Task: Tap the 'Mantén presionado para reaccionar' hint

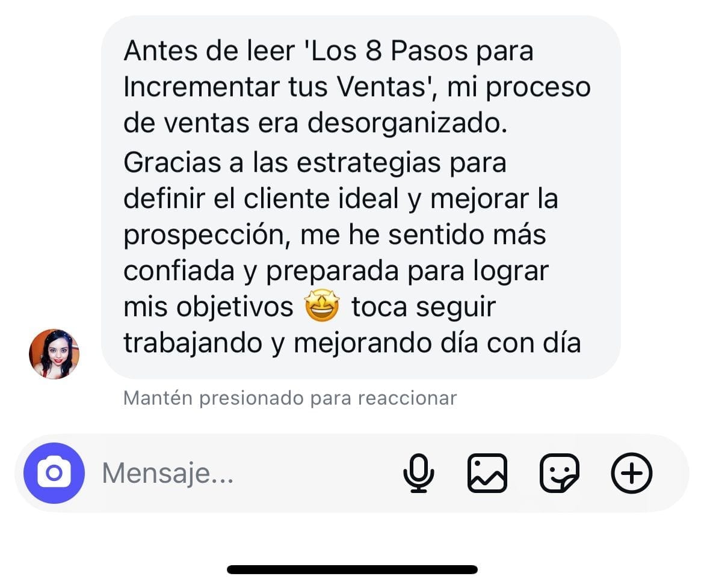Action: pyautogui.click(x=290, y=398)
